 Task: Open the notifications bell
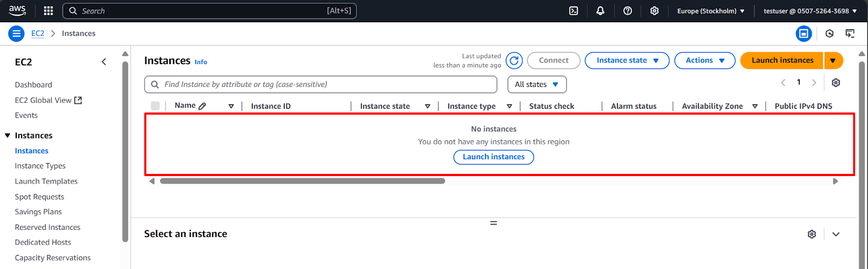point(601,11)
